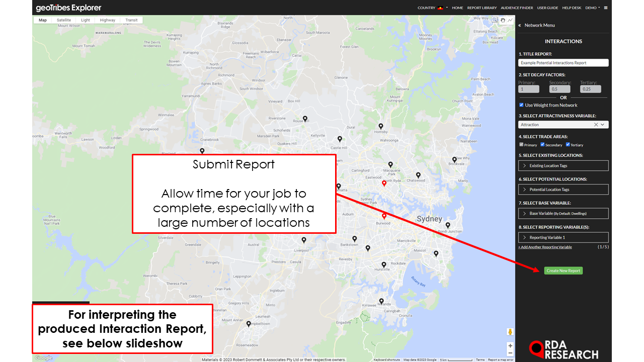Expand Potential Location Tags

tap(563, 190)
